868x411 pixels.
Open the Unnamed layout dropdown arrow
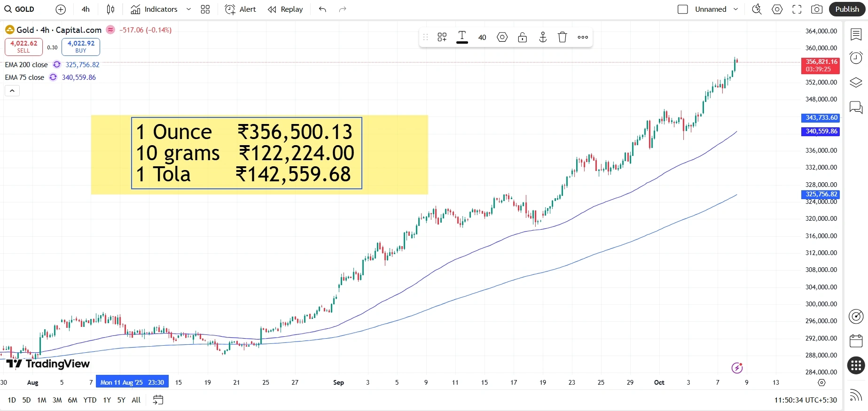pyautogui.click(x=736, y=9)
